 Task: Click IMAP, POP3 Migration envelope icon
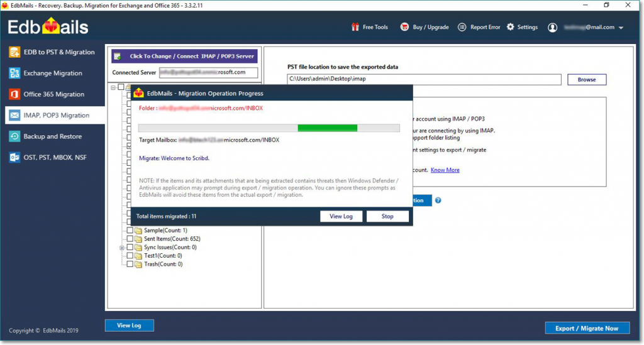(14, 115)
